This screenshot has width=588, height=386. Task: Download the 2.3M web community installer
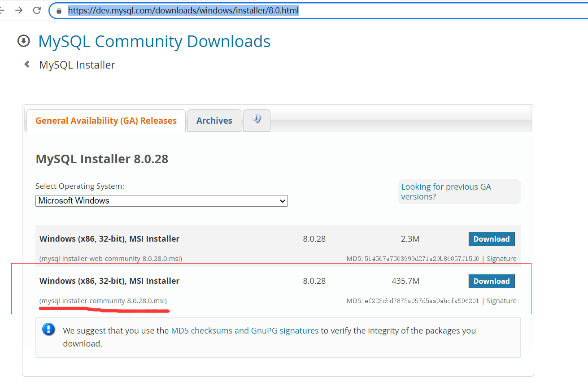point(492,239)
